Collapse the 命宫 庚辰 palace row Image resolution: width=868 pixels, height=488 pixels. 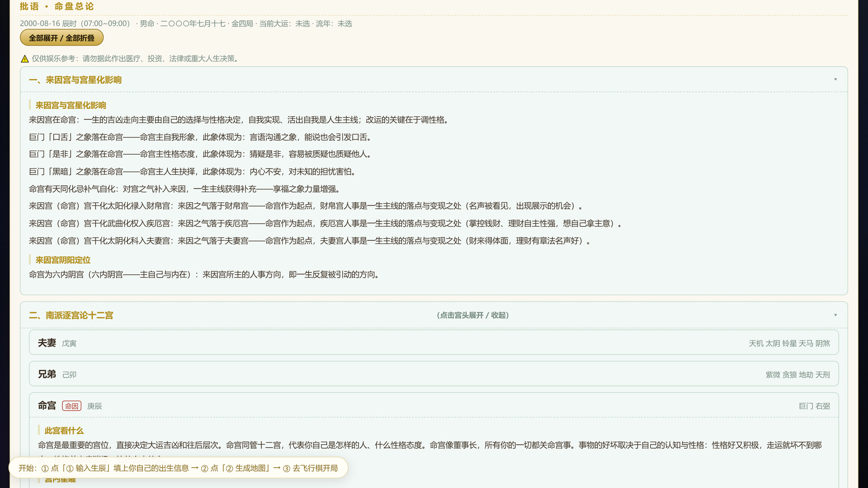(x=434, y=405)
